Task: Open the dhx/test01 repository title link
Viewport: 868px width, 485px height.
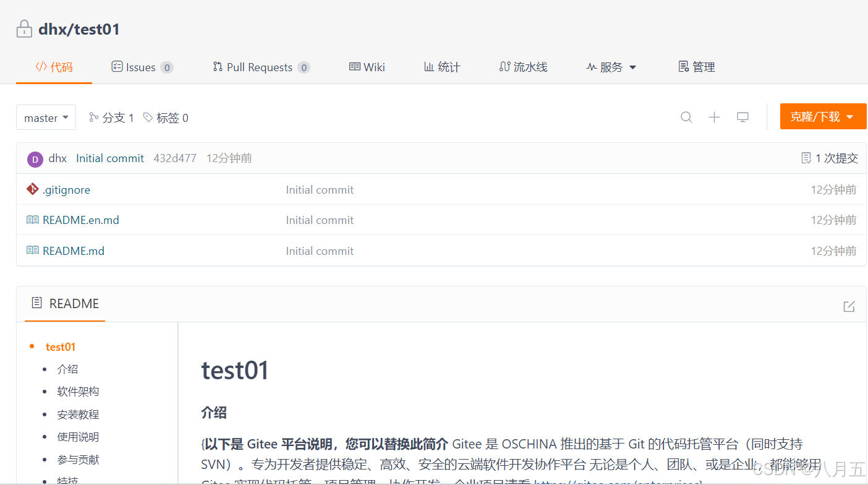Action: point(79,29)
